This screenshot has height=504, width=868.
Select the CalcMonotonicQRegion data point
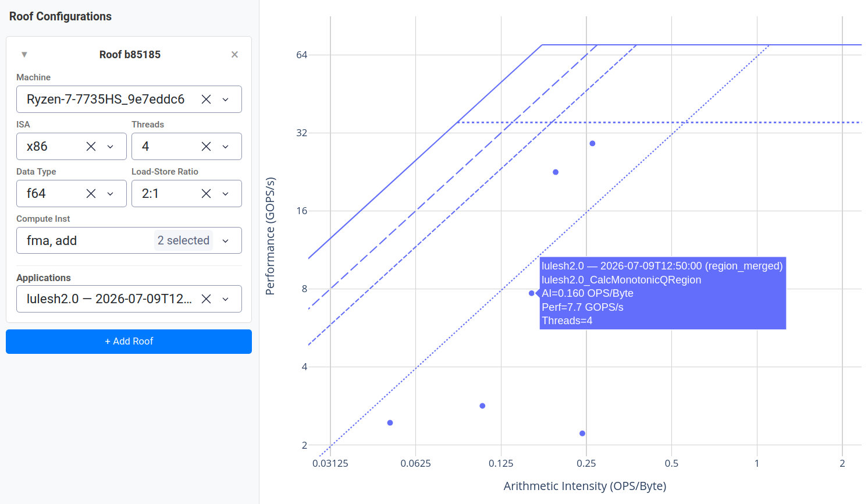pos(531,293)
